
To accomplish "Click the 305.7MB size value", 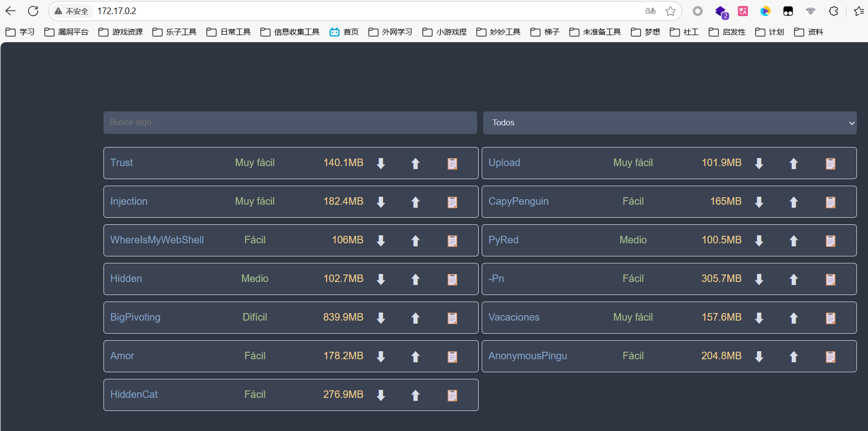I will [x=721, y=278].
